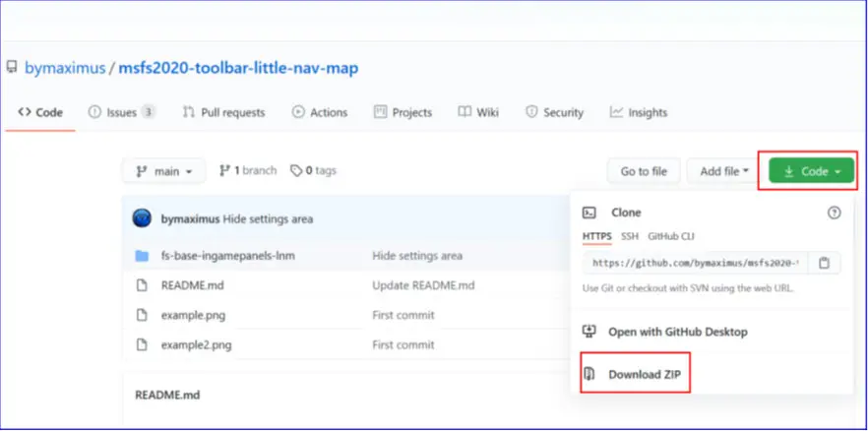The height and width of the screenshot is (431, 868).
Task: Click the tag icon beside 0 tags
Action: 297,170
